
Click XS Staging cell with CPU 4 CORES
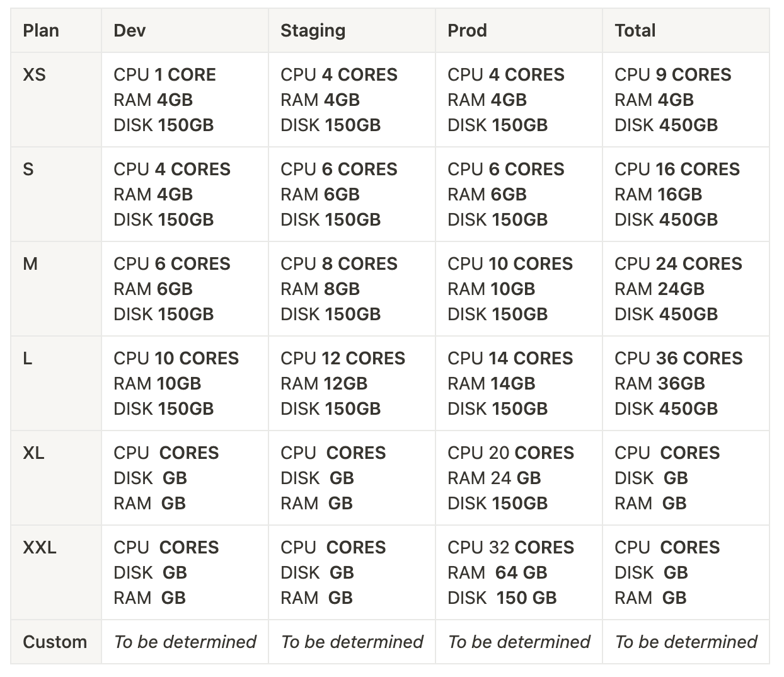coord(352,100)
